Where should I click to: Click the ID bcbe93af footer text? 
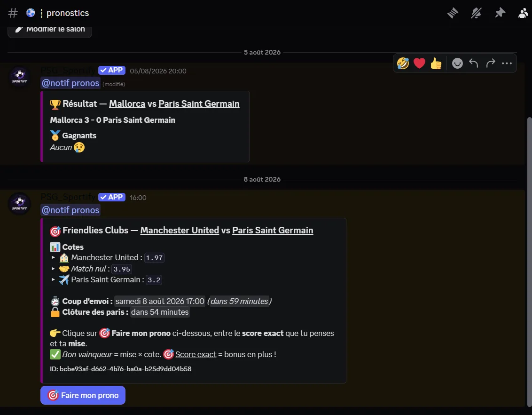(120, 369)
